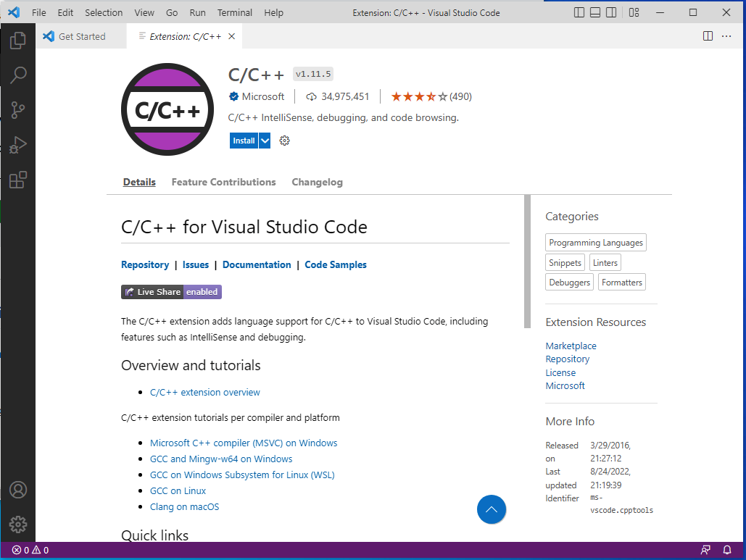This screenshot has height=560, width=746.
Task: Click the details page vertical scrollbar
Action: [527, 261]
